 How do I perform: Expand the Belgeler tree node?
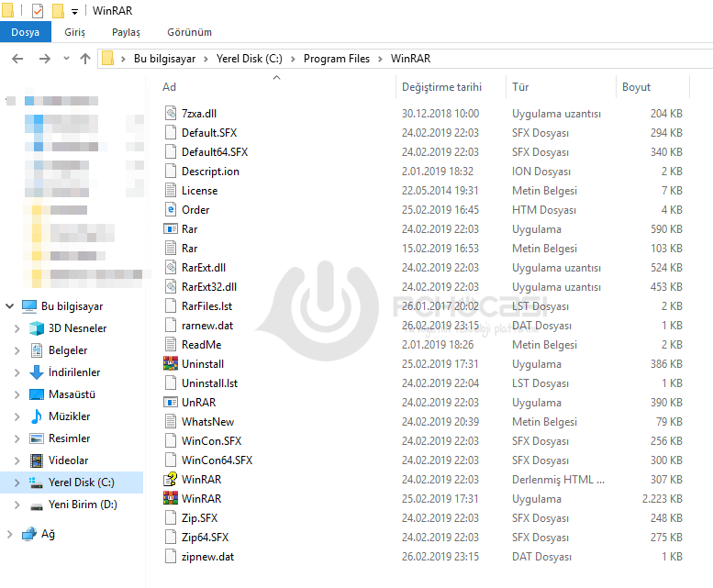(x=17, y=350)
